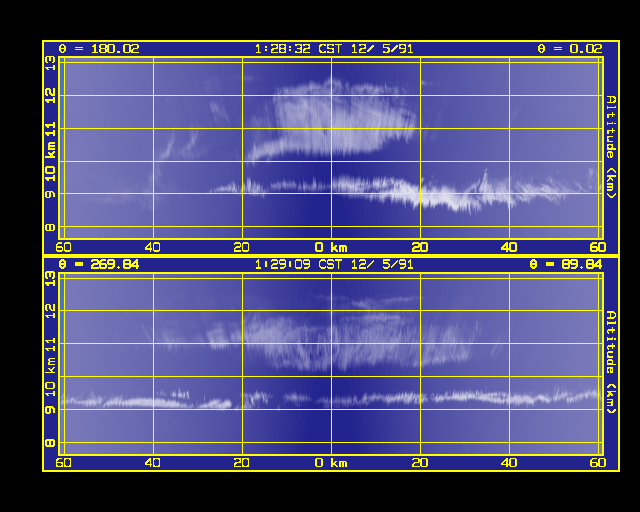Click the left-hand 40 distance label, bottom panel
This screenshot has width=640, height=512.
click(153, 463)
